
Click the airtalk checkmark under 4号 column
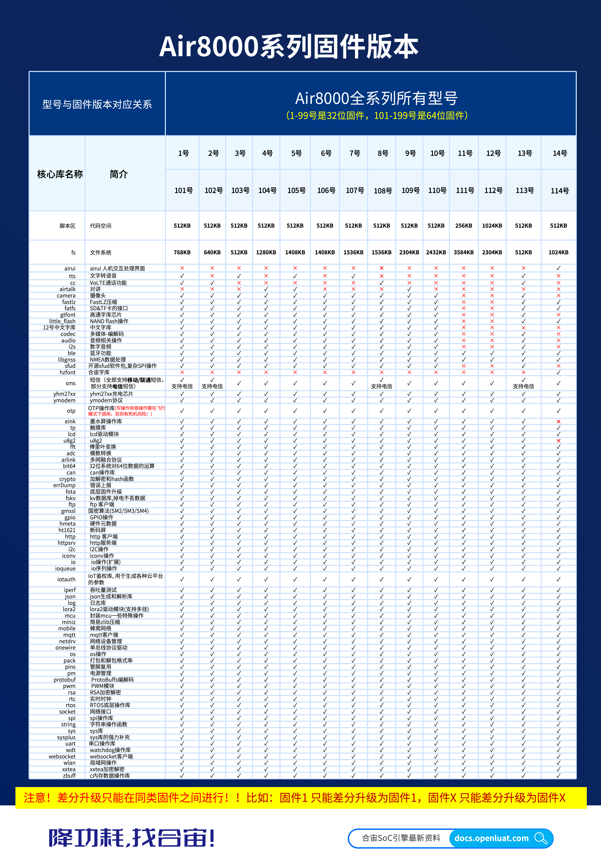pyautogui.click(x=266, y=289)
